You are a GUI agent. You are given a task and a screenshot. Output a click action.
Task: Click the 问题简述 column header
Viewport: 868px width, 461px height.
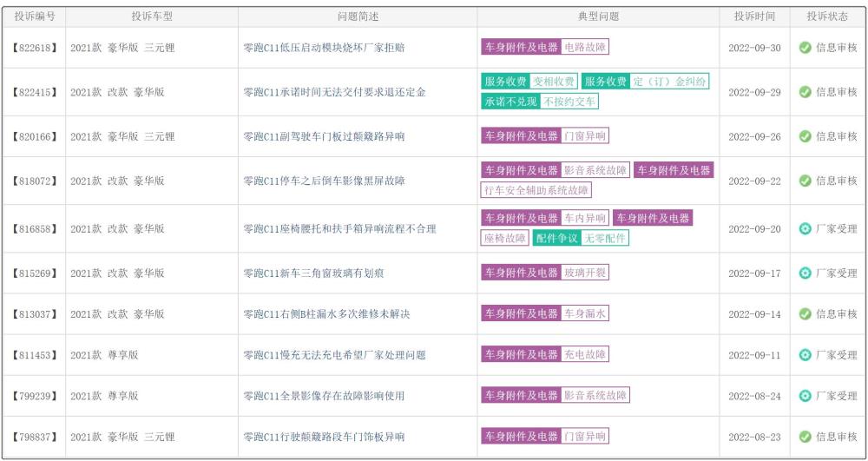pos(358,16)
